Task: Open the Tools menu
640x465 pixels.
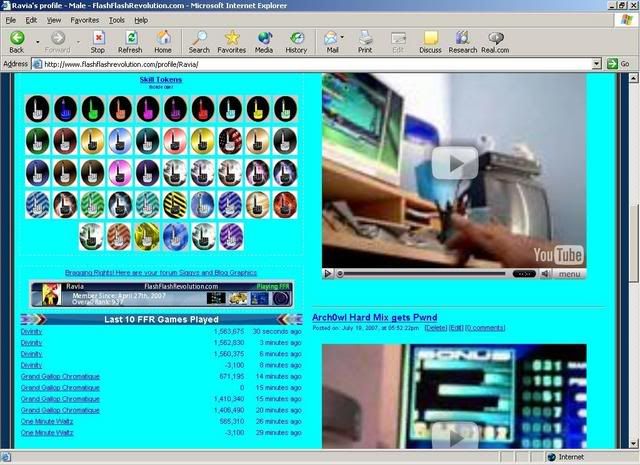Action: point(117,19)
